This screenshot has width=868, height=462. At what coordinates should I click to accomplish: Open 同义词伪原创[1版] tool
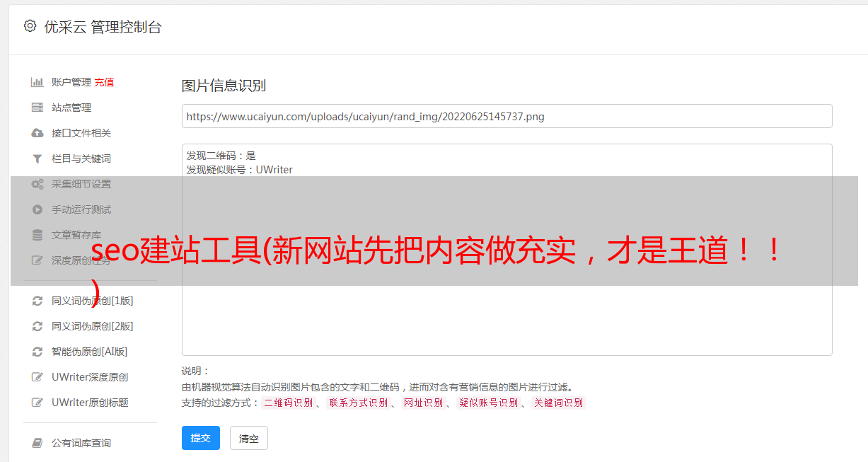pos(93,301)
